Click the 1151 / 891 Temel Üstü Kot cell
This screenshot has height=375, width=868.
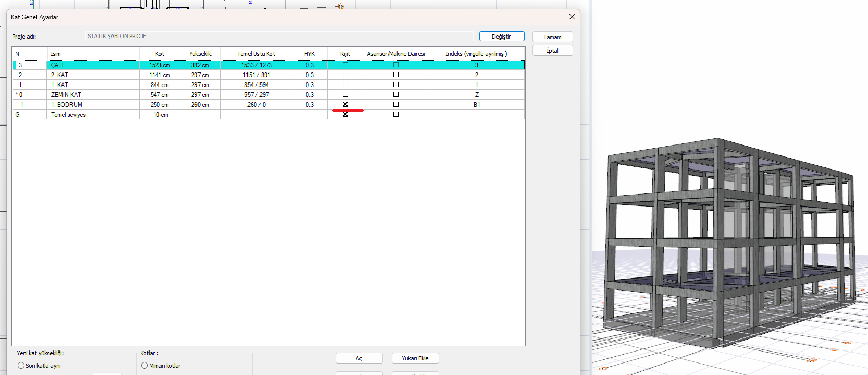[256, 75]
